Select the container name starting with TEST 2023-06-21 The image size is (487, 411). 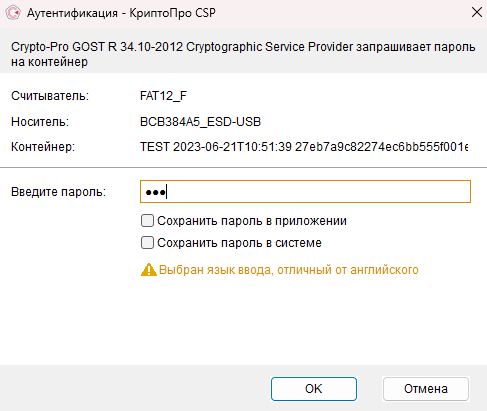click(x=304, y=147)
